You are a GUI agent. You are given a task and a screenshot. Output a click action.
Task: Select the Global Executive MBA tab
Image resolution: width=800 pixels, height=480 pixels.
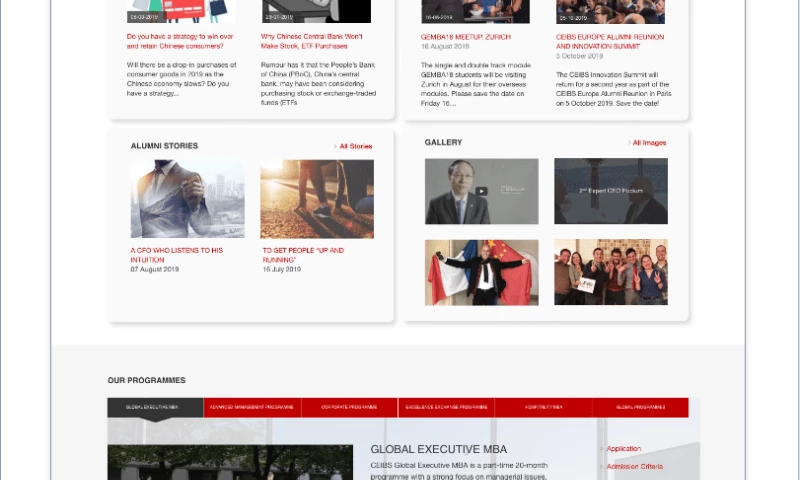click(155, 408)
